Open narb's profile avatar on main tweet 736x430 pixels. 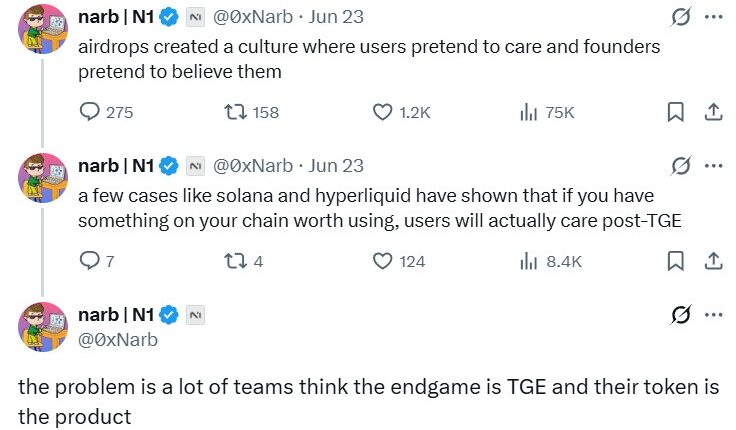click(42, 327)
